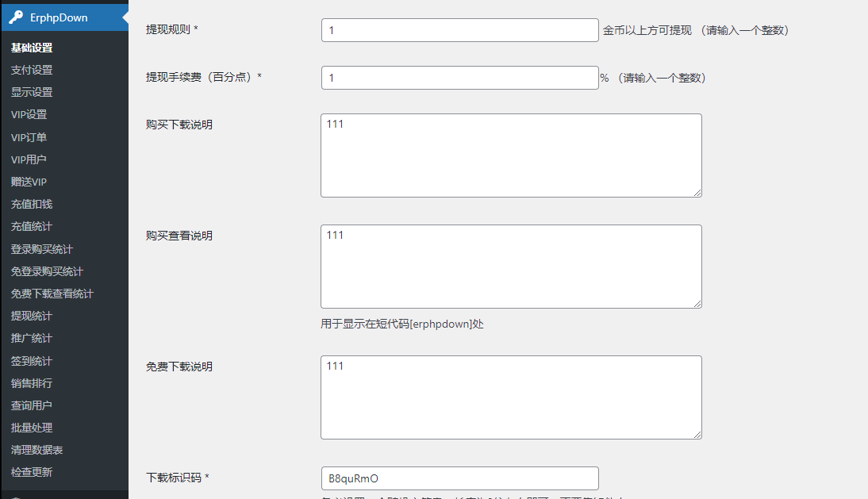The height and width of the screenshot is (499, 868).
Task: Click the 提现手续费（百分点）label
Action: pyautogui.click(x=204, y=77)
